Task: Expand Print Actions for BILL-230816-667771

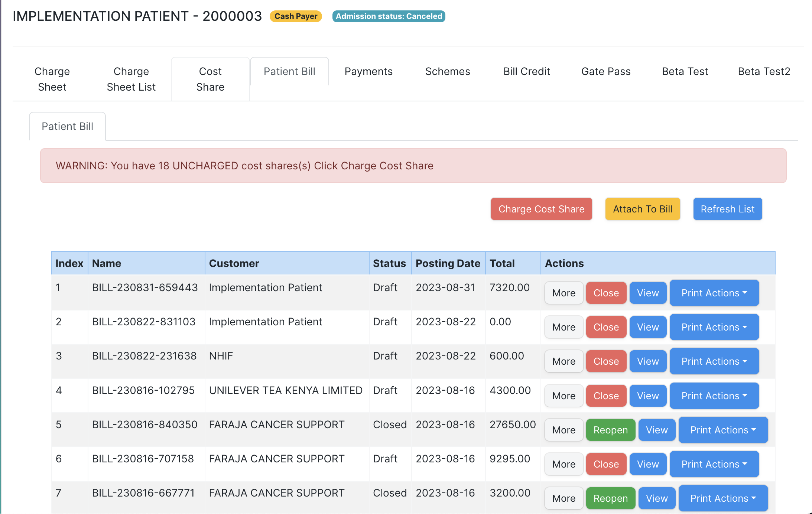Action: (723, 498)
